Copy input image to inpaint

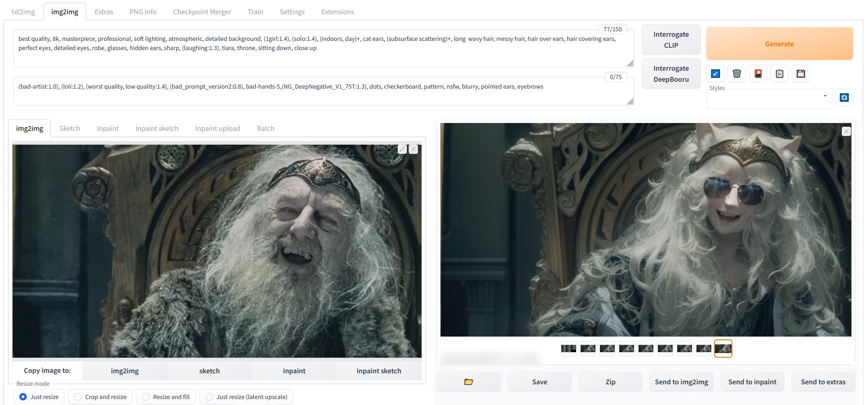tap(294, 371)
